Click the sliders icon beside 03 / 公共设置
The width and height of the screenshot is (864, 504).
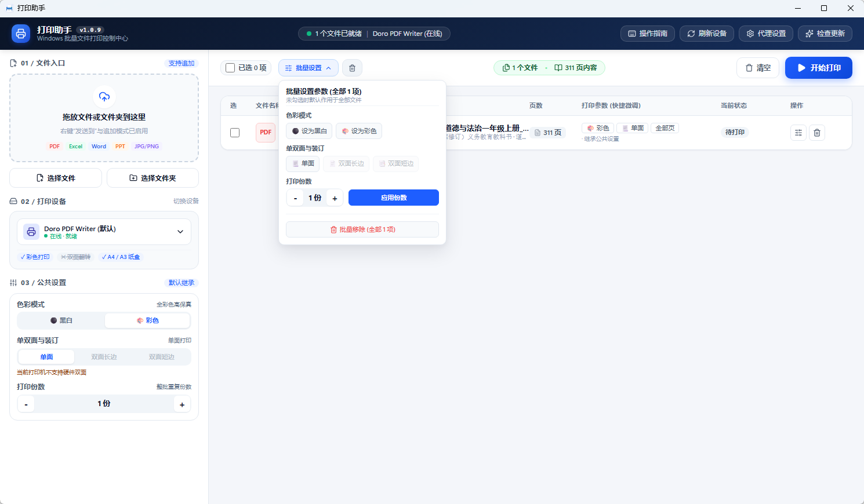(13, 283)
